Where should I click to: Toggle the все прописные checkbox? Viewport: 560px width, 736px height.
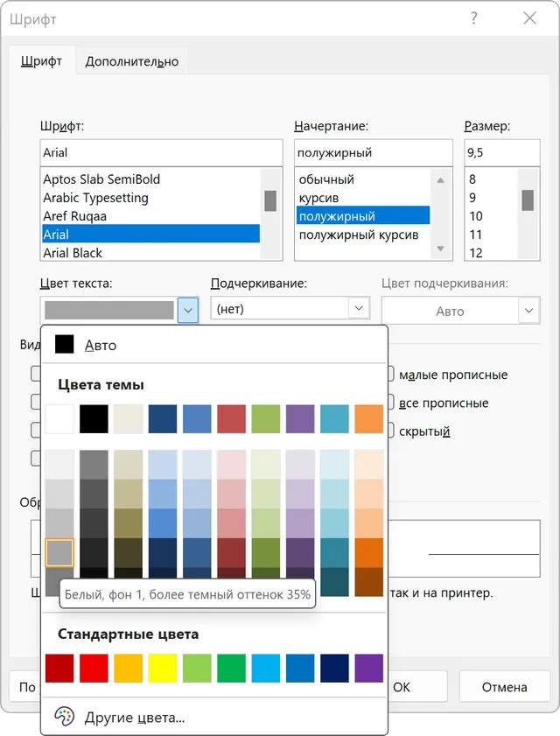pyautogui.click(x=390, y=403)
